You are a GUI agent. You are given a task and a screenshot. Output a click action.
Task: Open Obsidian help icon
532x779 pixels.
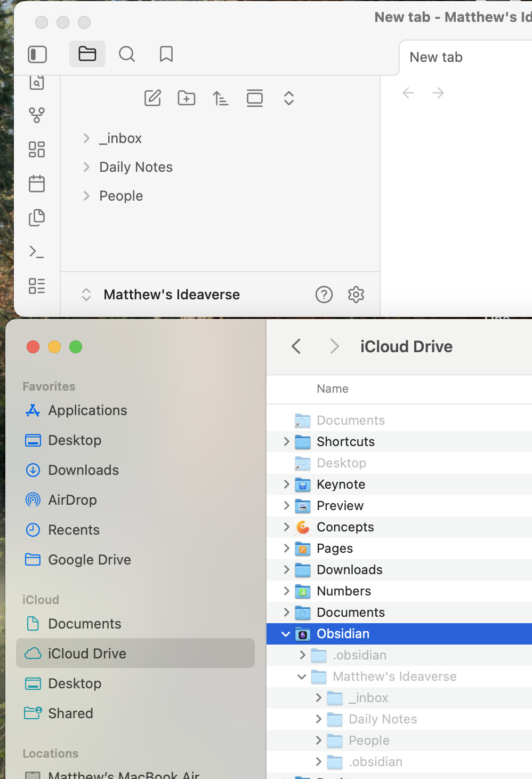tap(324, 295)
